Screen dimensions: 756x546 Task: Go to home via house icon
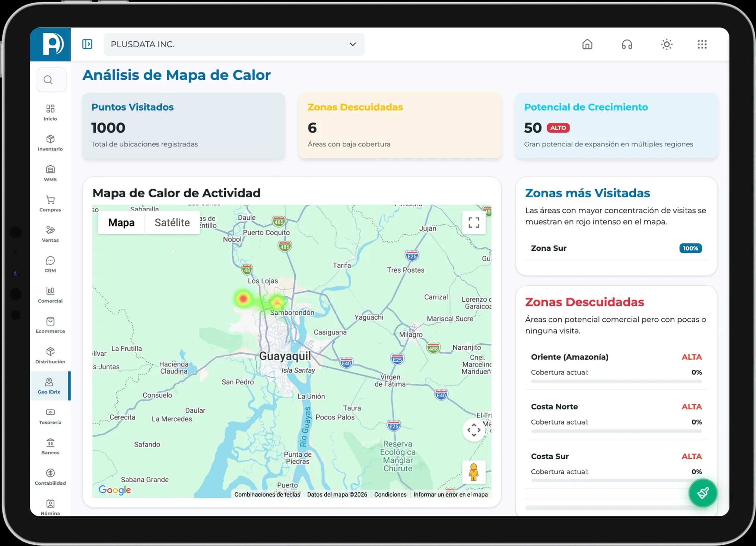[x=587, y=45]
